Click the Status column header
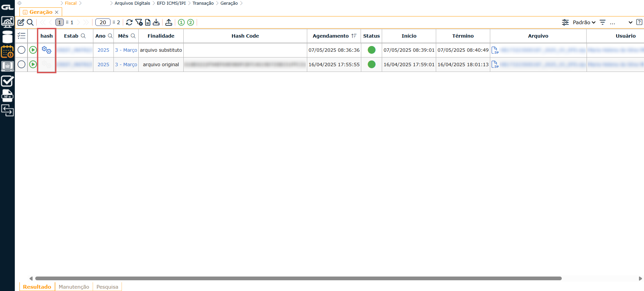The height and width of the screenshot is (291, 644). tap(371, 36)
